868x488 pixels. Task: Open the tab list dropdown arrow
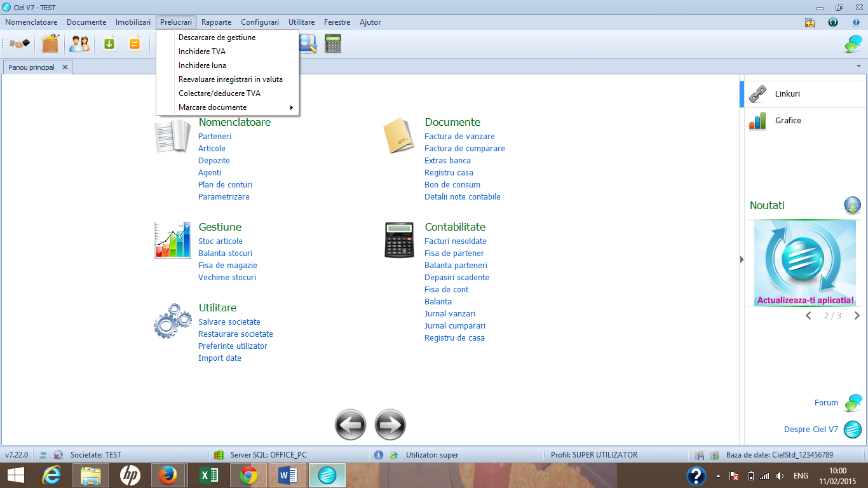coord(859,67)
